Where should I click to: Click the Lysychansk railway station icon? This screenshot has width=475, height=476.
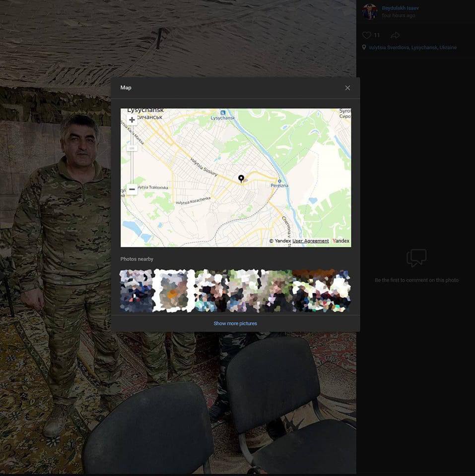[x=223, y=113]
